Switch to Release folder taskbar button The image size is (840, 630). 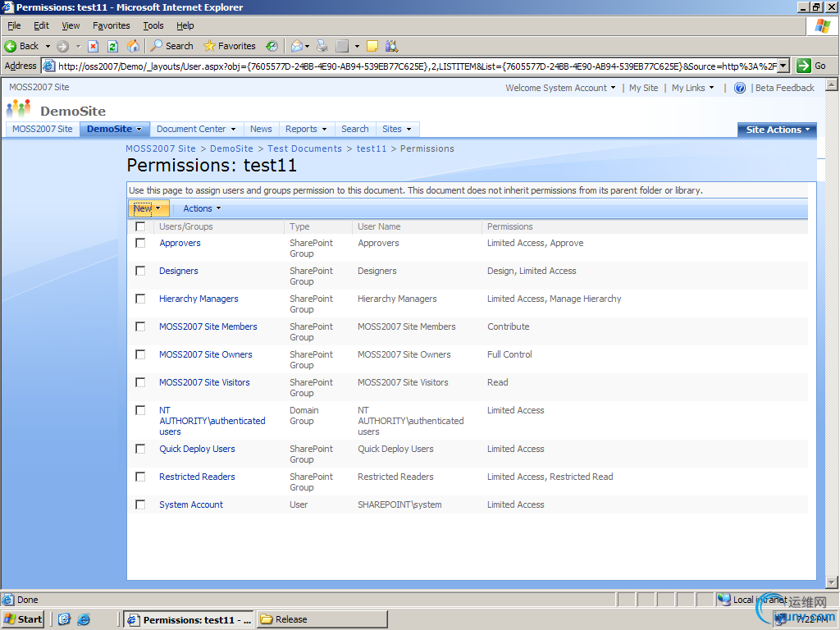322,619
